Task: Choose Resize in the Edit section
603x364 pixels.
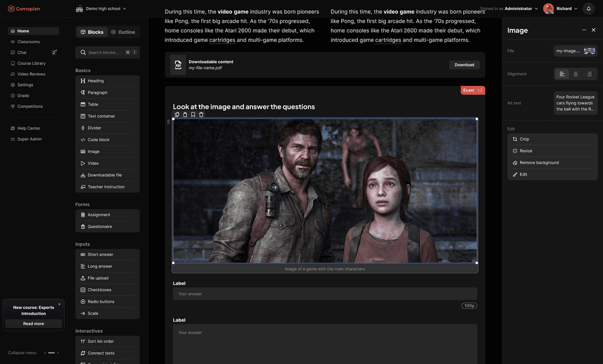Action: pos(552,151)
